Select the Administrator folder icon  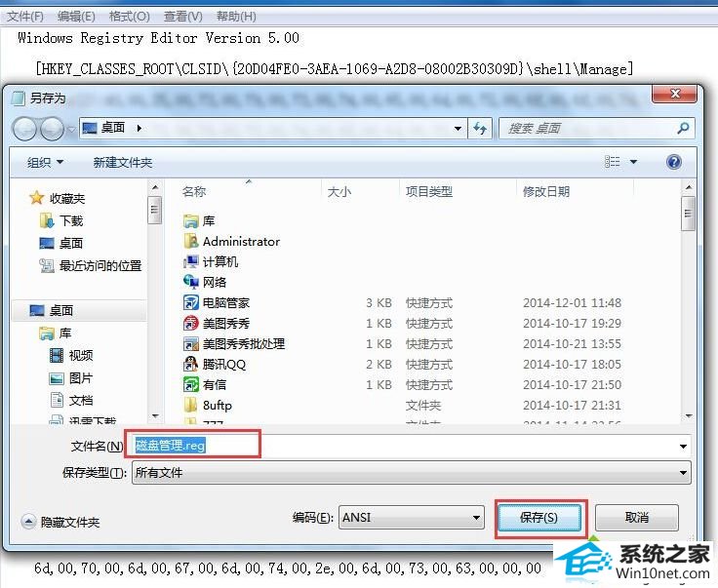(x=190, y=241)
